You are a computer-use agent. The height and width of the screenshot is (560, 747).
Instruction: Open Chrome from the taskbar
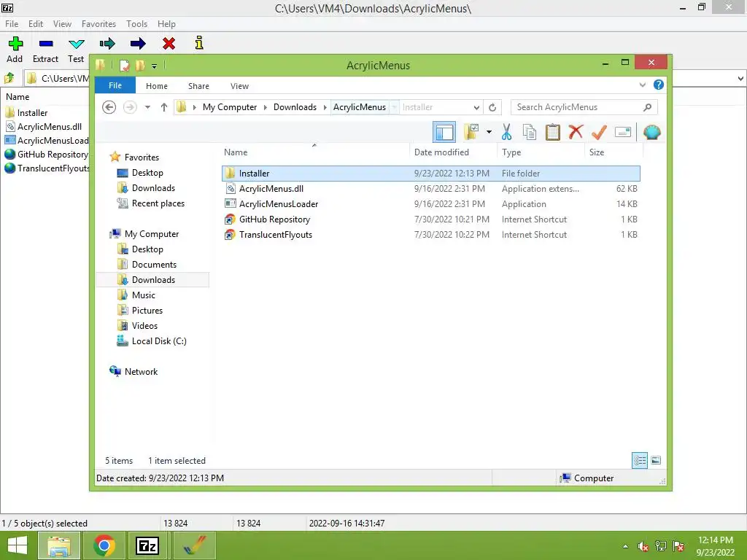click(104, 545)
